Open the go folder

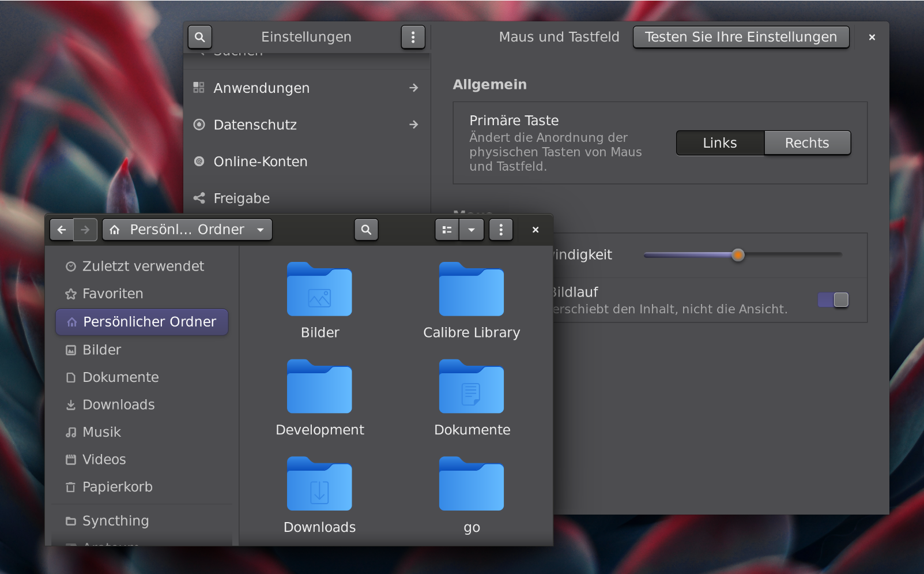(472, 484)
